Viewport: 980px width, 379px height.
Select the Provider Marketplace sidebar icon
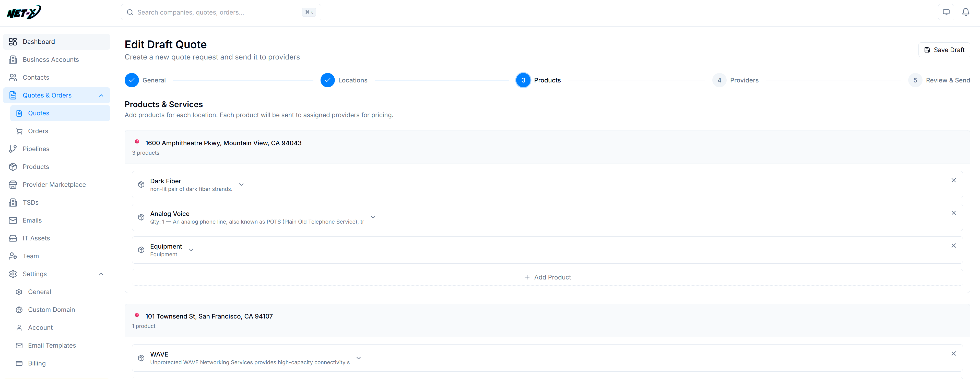(x=13, y=184)
